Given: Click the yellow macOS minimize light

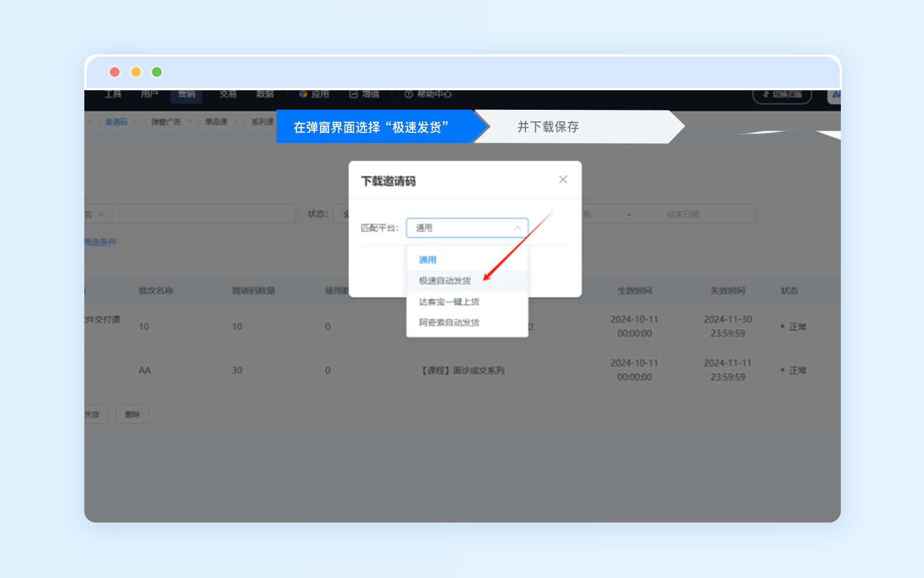Looking at the screenshot, I should pos(136,72).
